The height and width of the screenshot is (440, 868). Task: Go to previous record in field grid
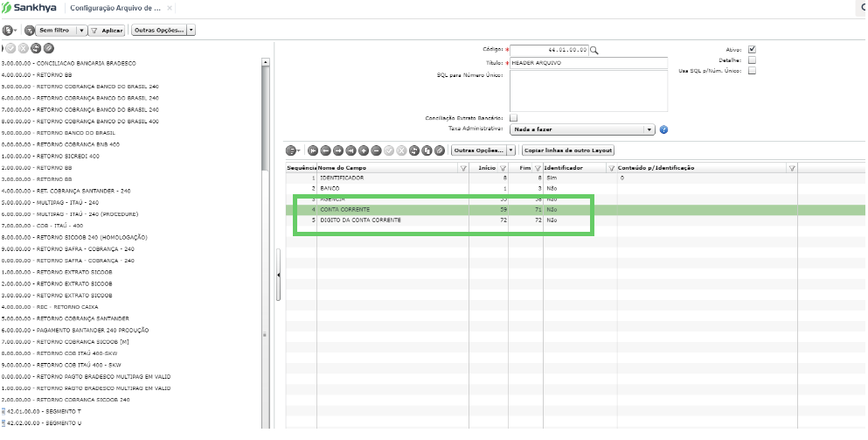[x=325, y=150]
